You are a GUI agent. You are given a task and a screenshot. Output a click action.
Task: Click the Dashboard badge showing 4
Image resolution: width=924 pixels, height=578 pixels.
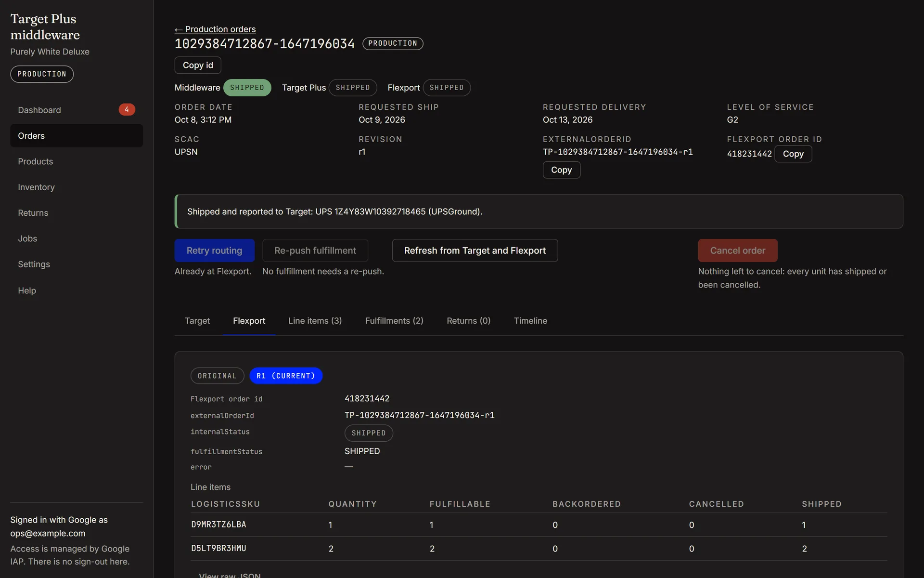coord(127,110)
